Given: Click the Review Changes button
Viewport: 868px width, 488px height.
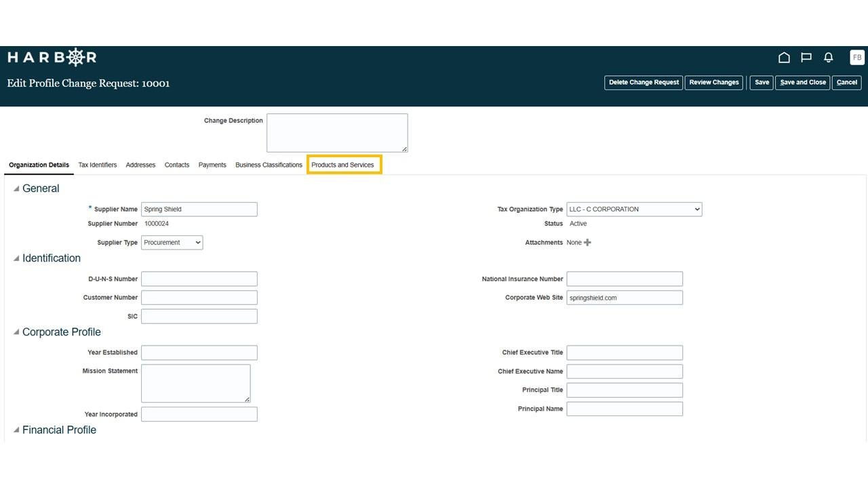Looking at the screenshot, I should [x=714, y=83].
